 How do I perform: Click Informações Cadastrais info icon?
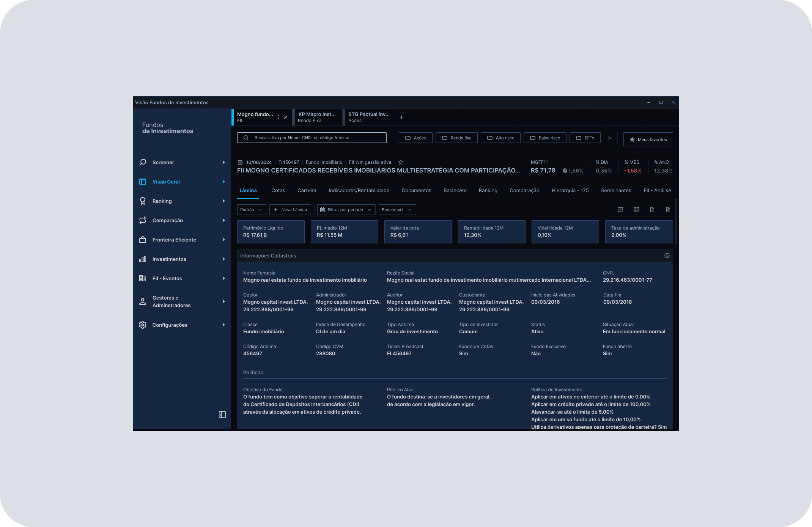[667, 256]
